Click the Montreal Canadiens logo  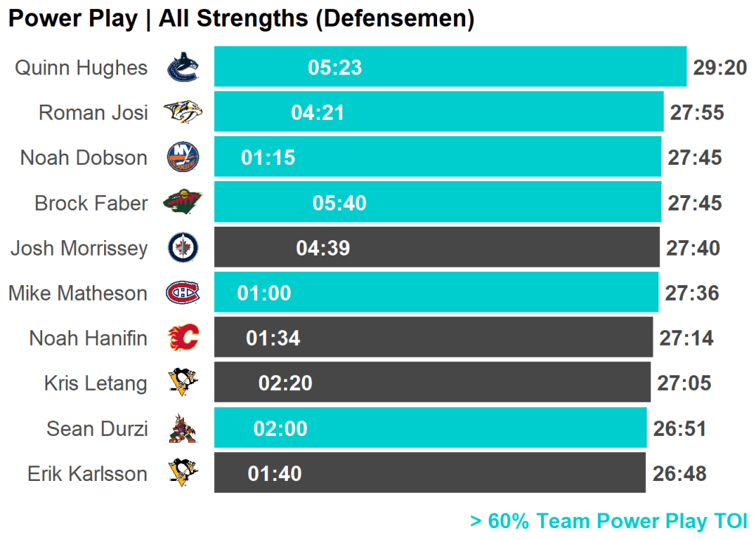tap(182, 293)
